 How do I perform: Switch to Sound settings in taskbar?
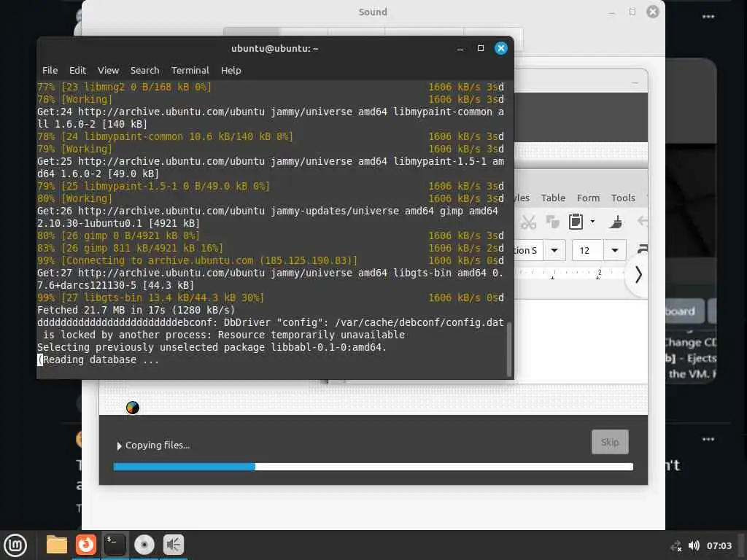[x=174, y=545]
